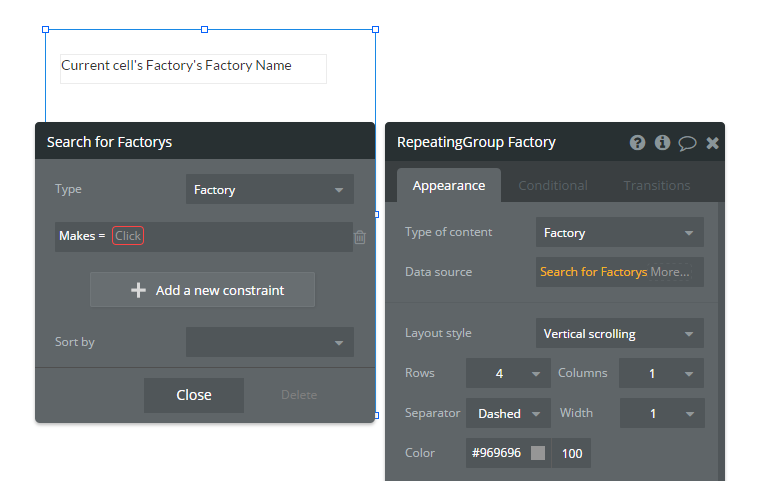The height and width of the screenshot is (481, 776).
Task: Close the RepeatingGroup Factory property panel
Action: [712, 143]
